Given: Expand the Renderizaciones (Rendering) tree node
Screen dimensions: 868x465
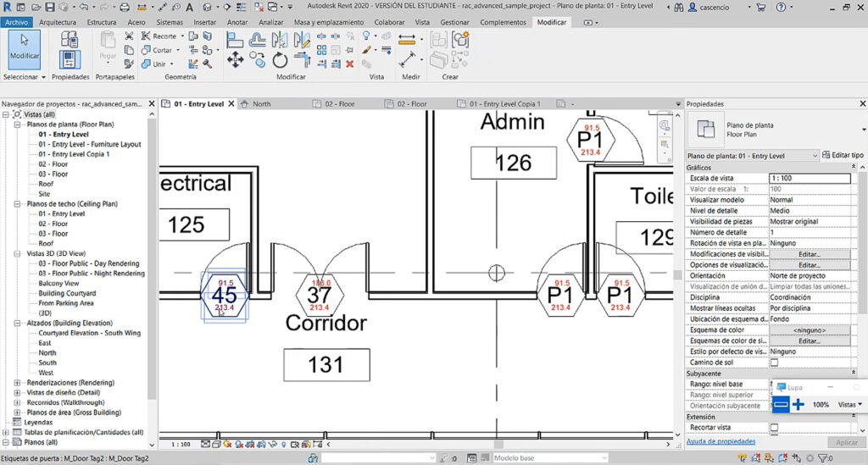Looking at the screenshot, I should (x=17, y=383).
